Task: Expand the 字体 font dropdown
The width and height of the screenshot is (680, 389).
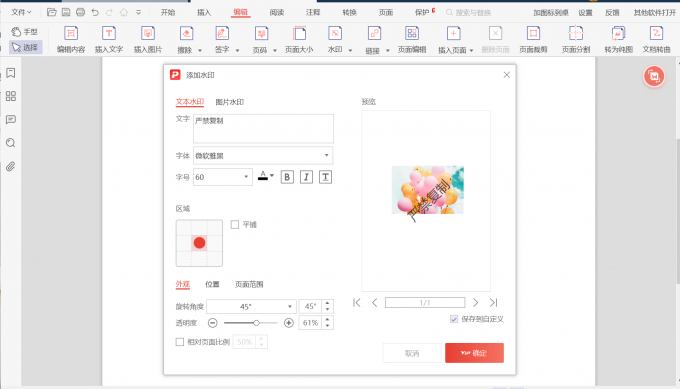Action: click(327, 155)
